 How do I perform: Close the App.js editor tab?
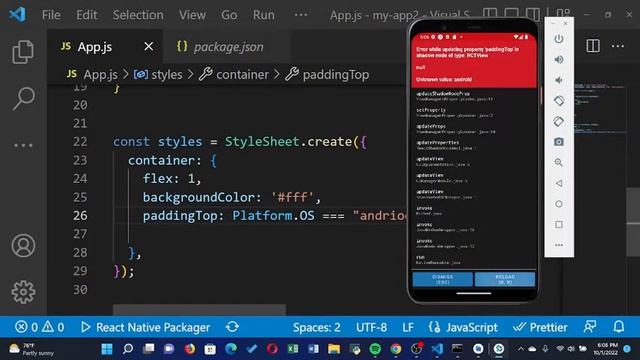[x=149, y=47]
